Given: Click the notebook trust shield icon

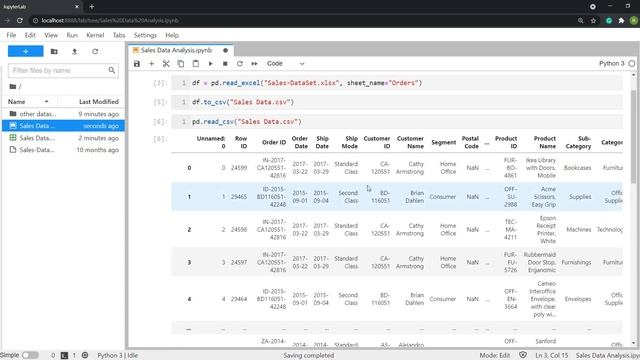Looking at the screenshot, I should 523,355.
